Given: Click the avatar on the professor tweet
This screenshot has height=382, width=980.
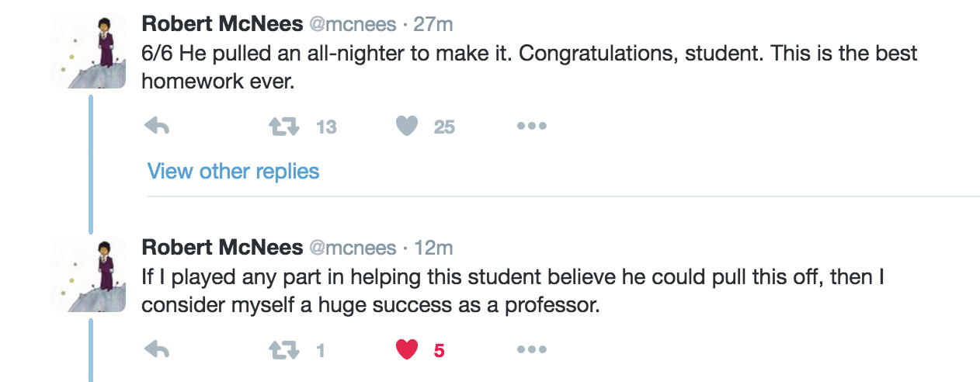Looking at the screenshot, I should [x=89, y=275].
